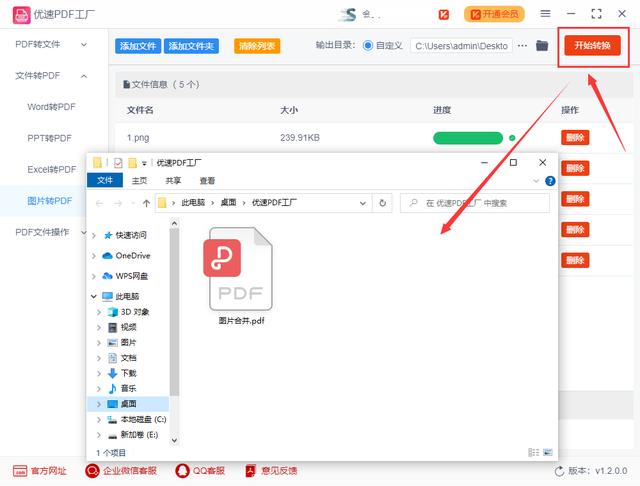Open the address bar history dropdown
640x486 pixels.
point(362,203)
